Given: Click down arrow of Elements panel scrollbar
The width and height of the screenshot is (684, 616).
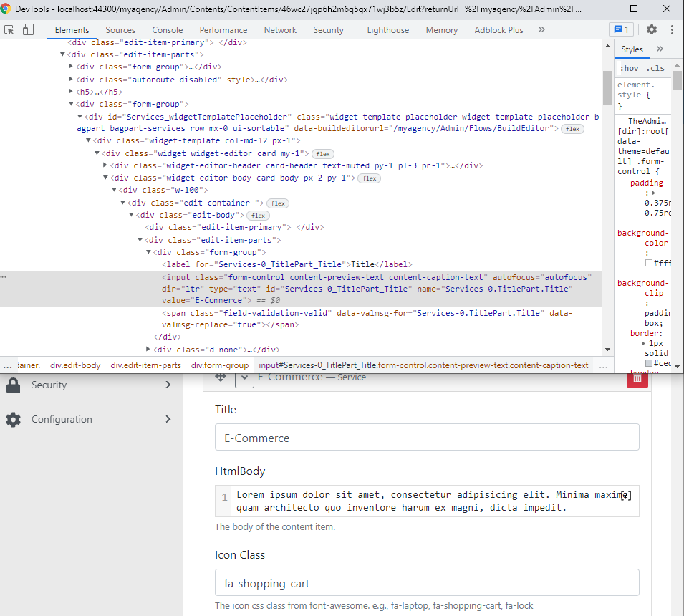Looking at the screenshot, I should point(607,350).
